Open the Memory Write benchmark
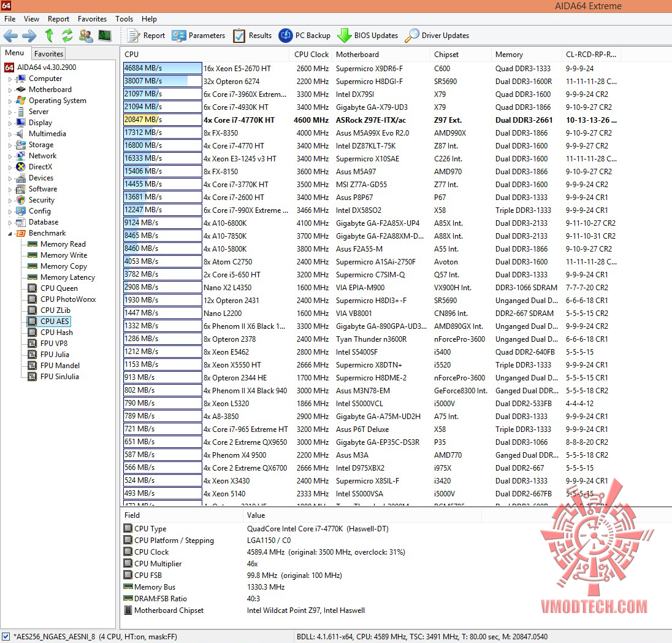The image size is (672, 643). [x=58, y=255]
